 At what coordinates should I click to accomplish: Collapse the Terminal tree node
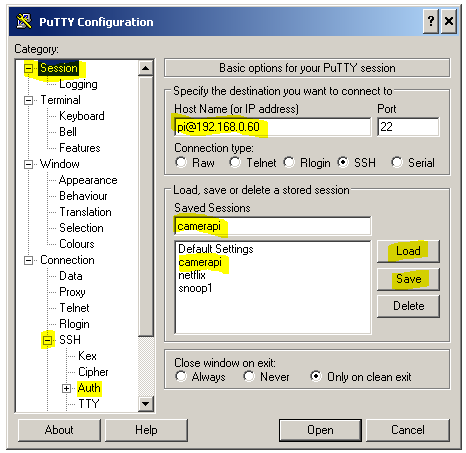[29, 100]
